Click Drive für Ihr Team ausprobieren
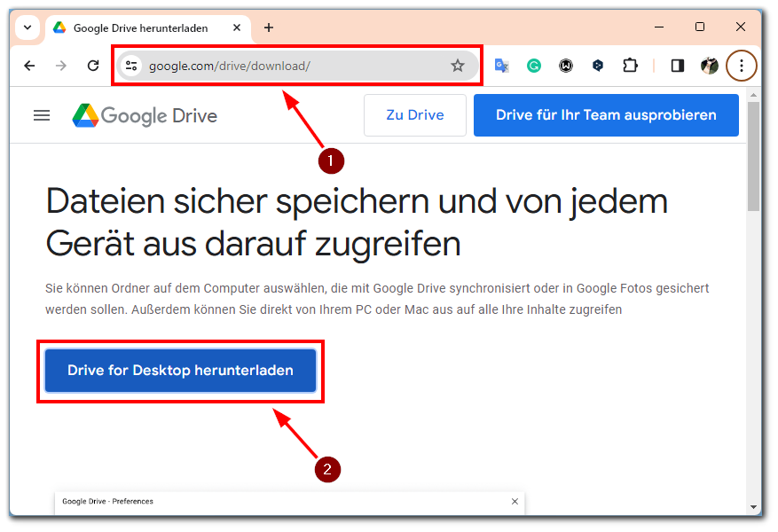 click(x=606, y=115)
